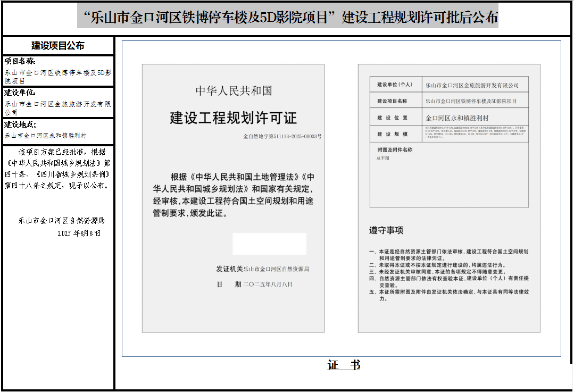Select the date 2025年8月8日 in the sidebar
Screen dimensions: 574x392
click(x=79, y=233)
